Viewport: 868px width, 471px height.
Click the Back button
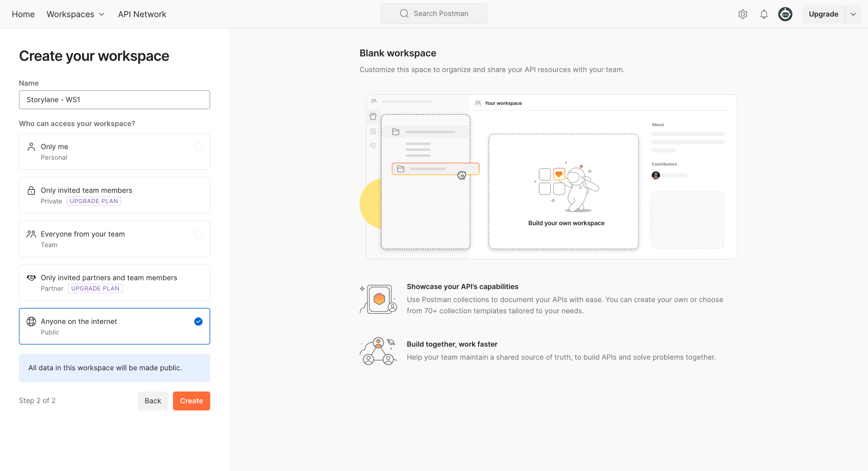[153, 401]
